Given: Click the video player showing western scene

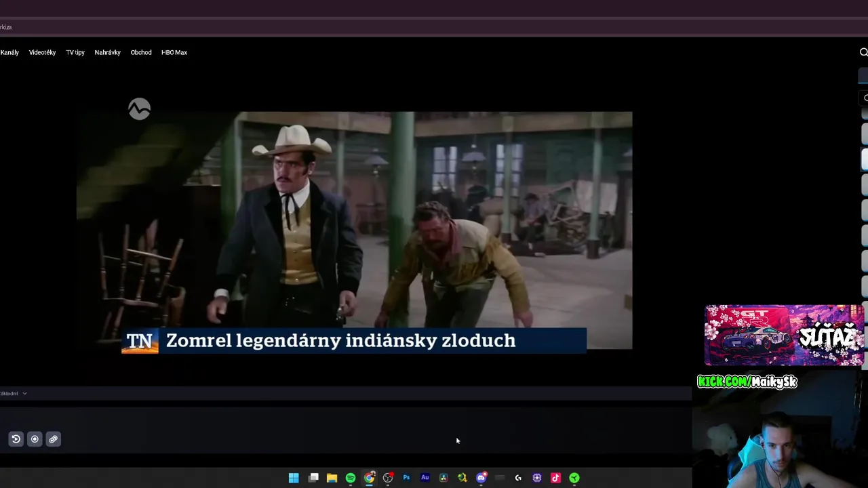Looking at the screenshot, I should click(x=354, y=230).
